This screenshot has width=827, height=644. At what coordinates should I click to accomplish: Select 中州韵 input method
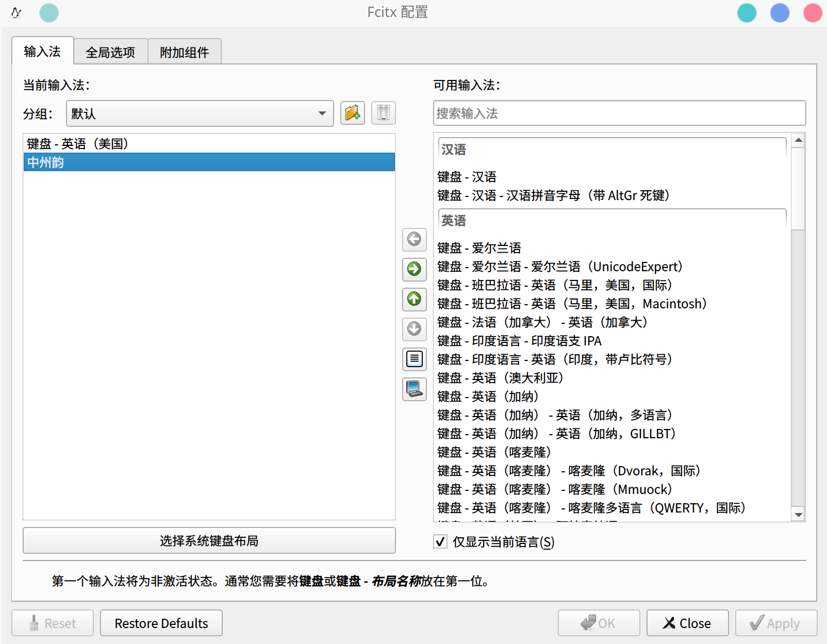pyautogui.click(x=209, y=162)
